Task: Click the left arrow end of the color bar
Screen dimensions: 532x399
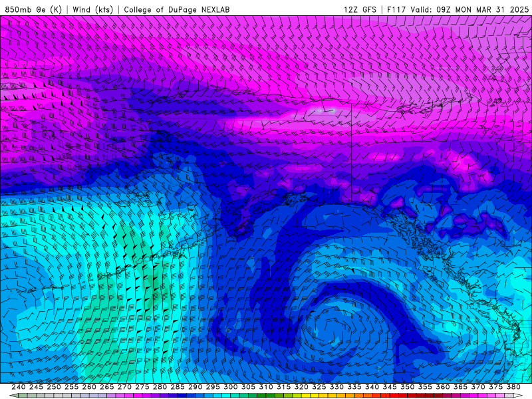Action: click(13, 396)
